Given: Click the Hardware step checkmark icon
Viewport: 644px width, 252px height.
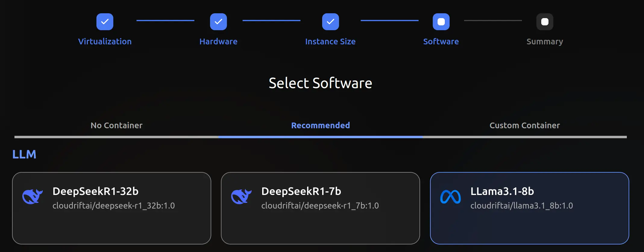Looking at the screenshot, I should pyautogui.click(x=218, y=22).
